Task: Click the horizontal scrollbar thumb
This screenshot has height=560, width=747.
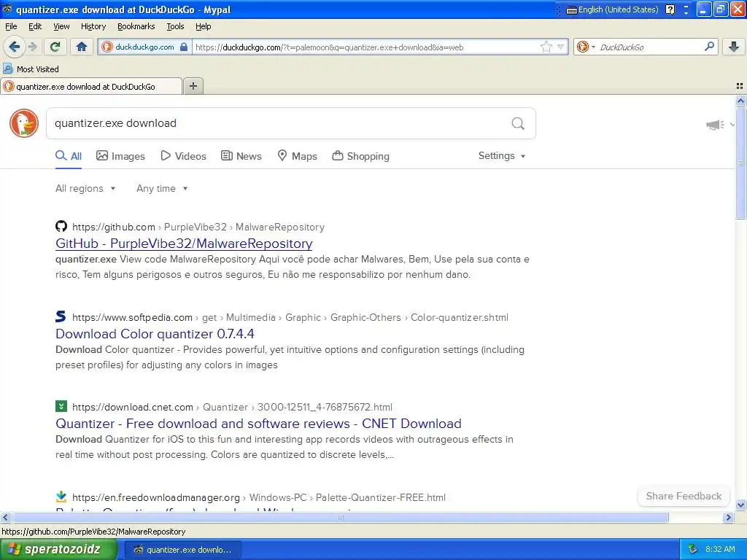Action: tap(340, 517)
